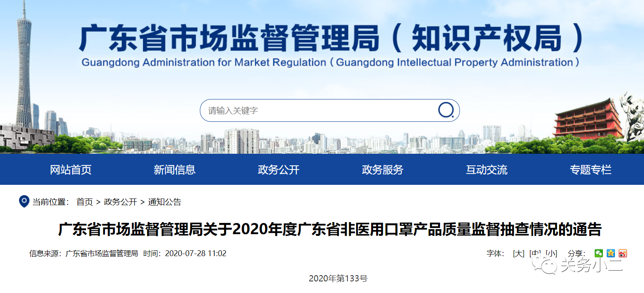Open 政务服务 navigation item
Image resolution: width=644 pixels, height=293 pixels.
(383, 170)
